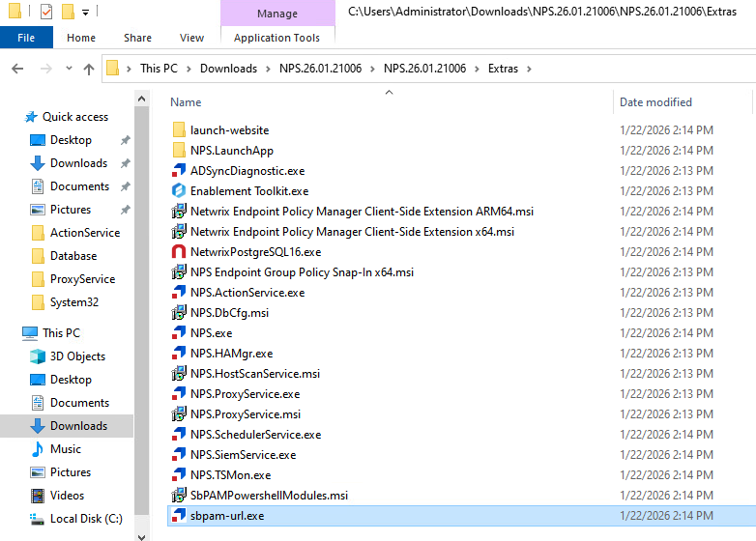Click the Properties quick access toolbar icon
The width and height of the screenshot is (756, 541).
point(46,11)
